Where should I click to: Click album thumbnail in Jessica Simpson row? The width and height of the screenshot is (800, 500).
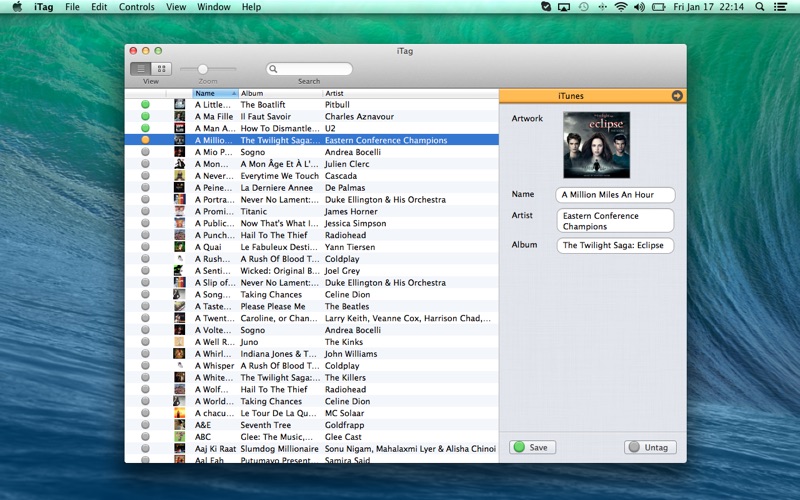[x=180, y=223]
